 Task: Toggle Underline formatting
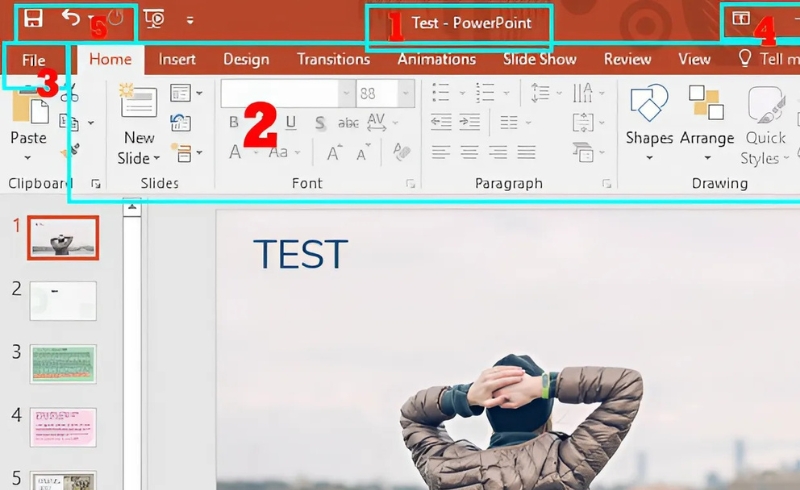pos(291,122)
